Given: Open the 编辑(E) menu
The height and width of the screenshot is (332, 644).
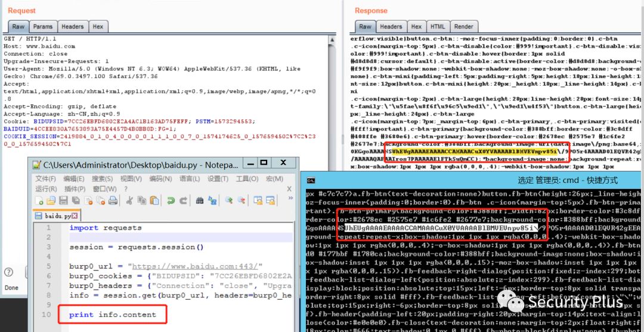Looking at the screenshot, I should (x=73, y=179).
